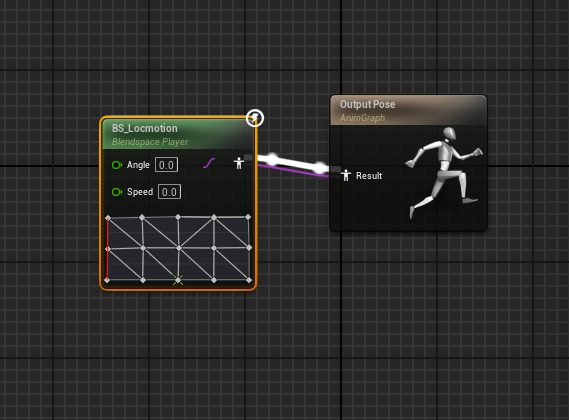Click the Result input pose pin

point(346,175)
